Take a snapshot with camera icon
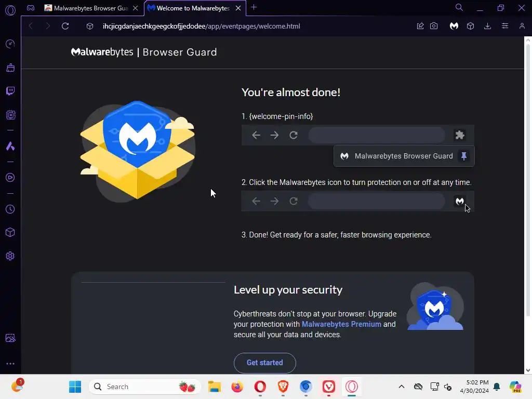Viewport: 532px width, 399px height. (x=434, y=26)
